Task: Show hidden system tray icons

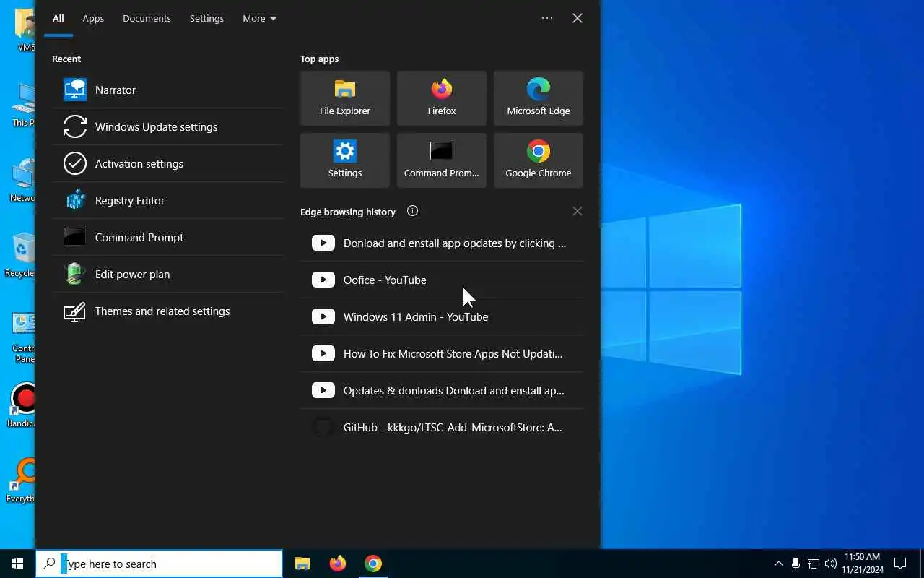Action: tap(778, 564)
